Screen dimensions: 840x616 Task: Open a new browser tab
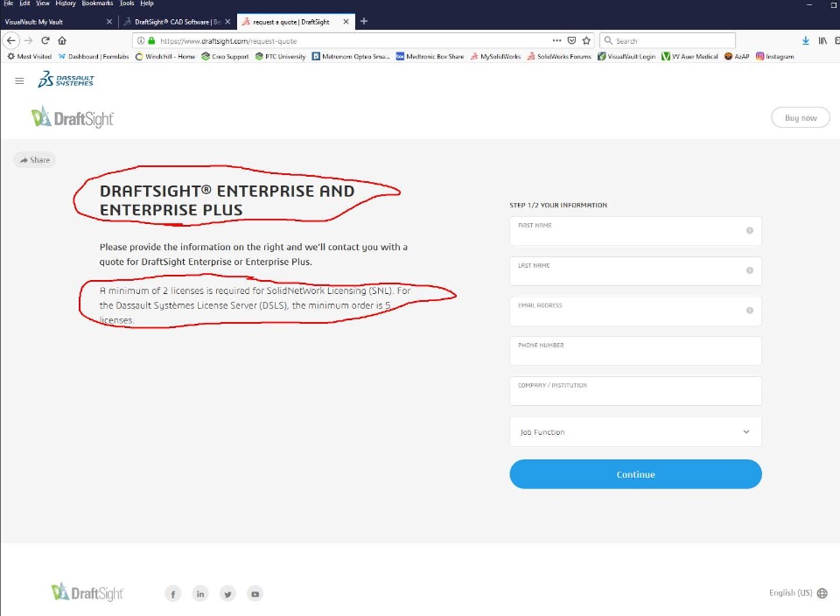tap(364, 21)
